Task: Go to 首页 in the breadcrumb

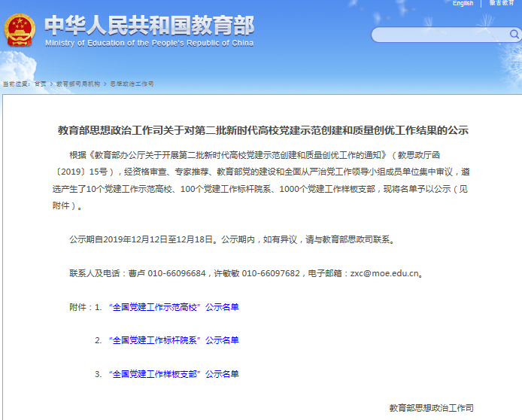Action: pos(40,84)
